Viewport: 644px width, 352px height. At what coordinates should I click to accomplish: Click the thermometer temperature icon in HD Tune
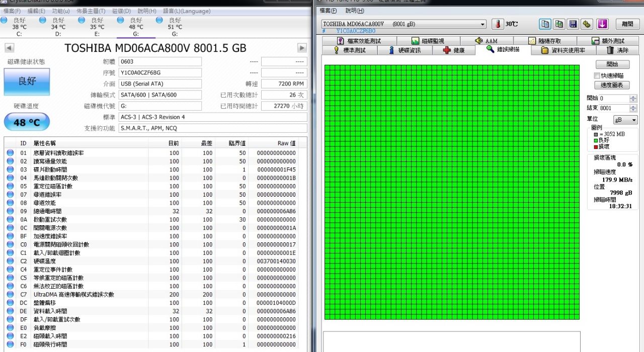[497, 24]
